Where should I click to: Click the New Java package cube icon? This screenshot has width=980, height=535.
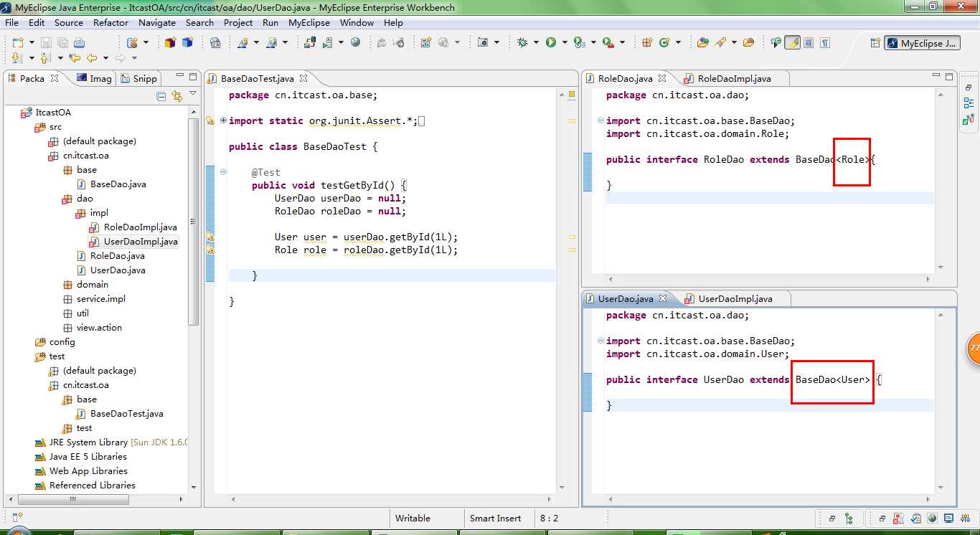click(x=170, y=43)
